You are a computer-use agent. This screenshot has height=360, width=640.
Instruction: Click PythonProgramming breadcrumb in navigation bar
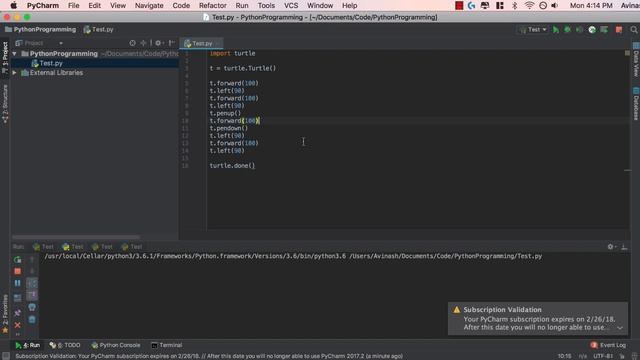[x=40, y=30]
